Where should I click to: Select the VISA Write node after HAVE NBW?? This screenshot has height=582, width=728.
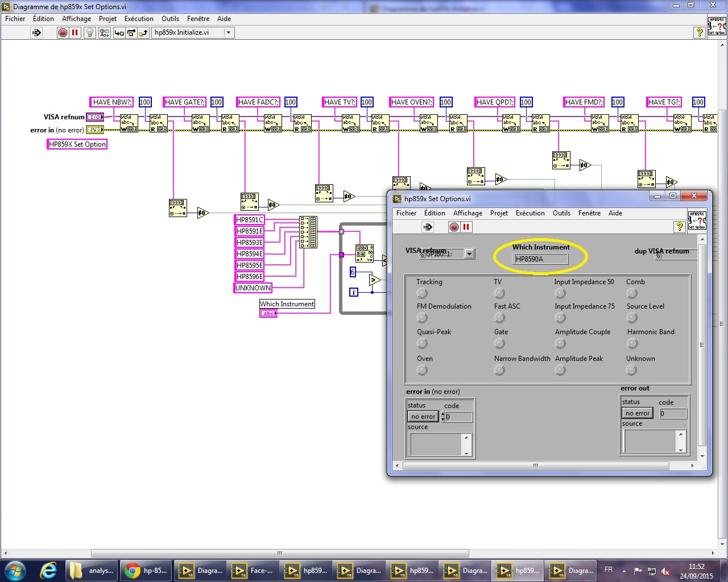[129, 123]
